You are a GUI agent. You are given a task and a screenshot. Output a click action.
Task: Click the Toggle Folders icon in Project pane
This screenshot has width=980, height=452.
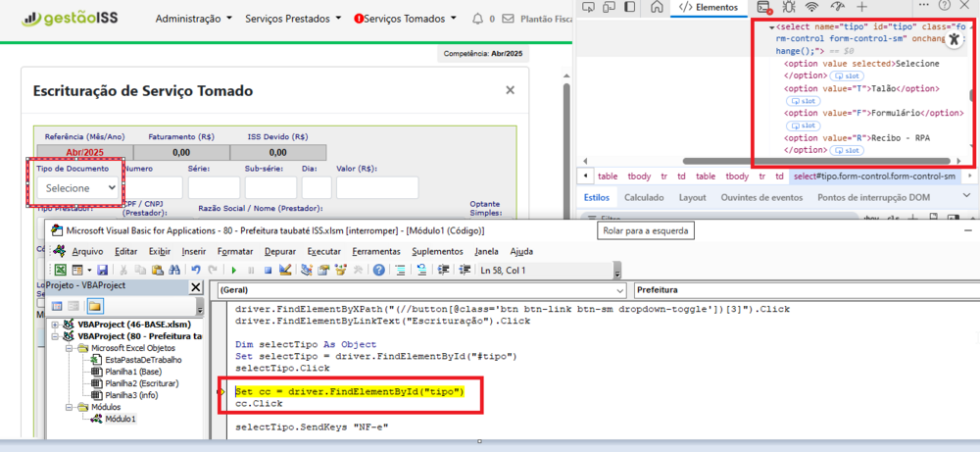pyautogui.click(x=95, y=306)
